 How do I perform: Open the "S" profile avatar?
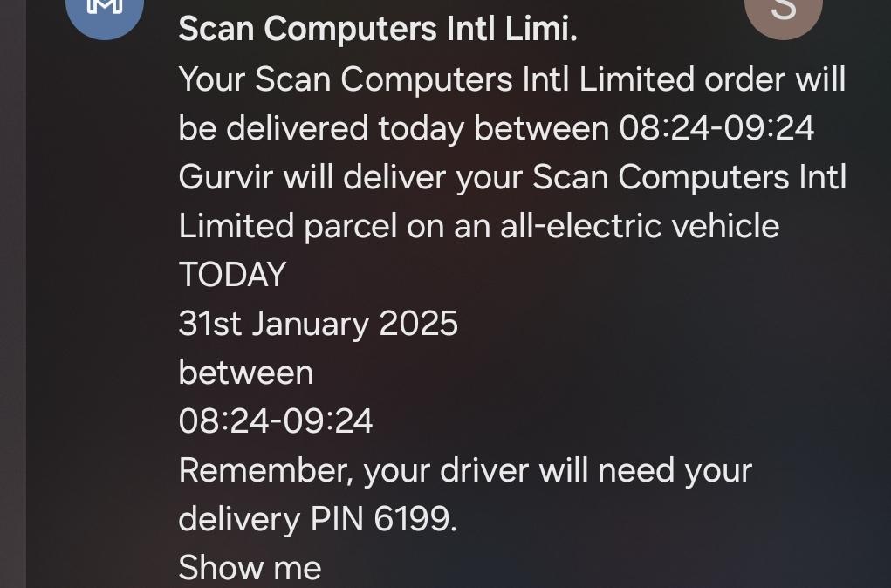[783, 12]
